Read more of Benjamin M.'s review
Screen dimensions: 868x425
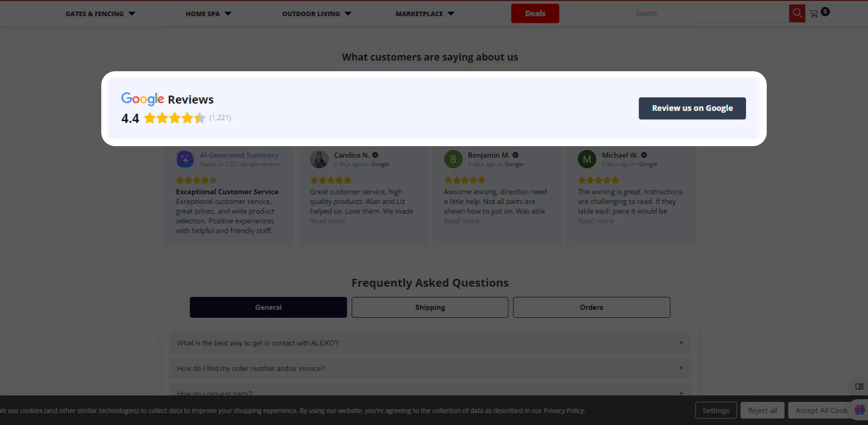click(x=462, y=221)
